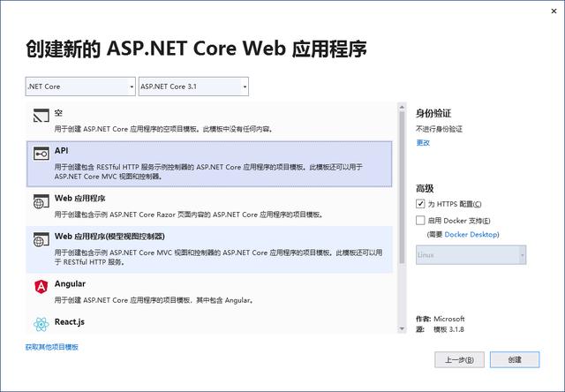The image size is (565, 392).
Task: Enable the 启用 Docker 支持 checkbox
Action: coord(420,220)
